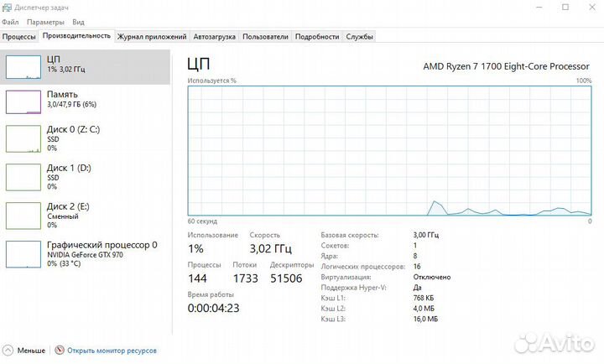Click the uptime value 0:00:04:23
The image size is (604, 364).
213,308
